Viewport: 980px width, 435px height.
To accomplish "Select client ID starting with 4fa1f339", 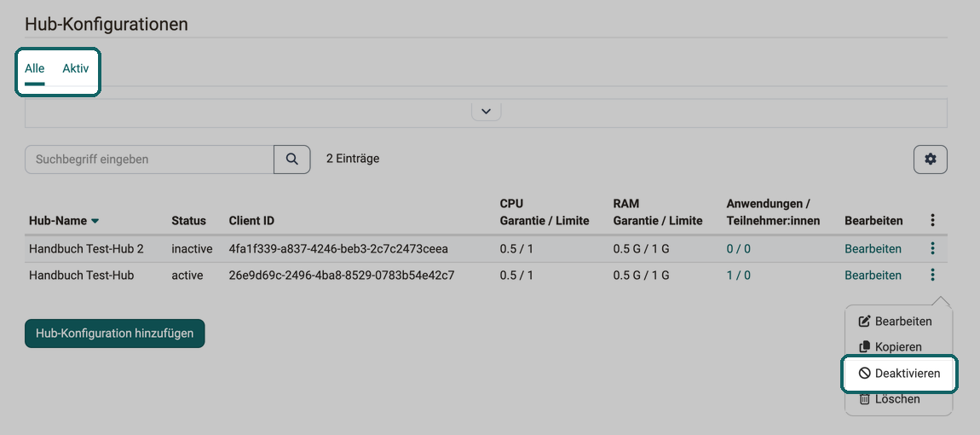I will [x=339, y=248].
